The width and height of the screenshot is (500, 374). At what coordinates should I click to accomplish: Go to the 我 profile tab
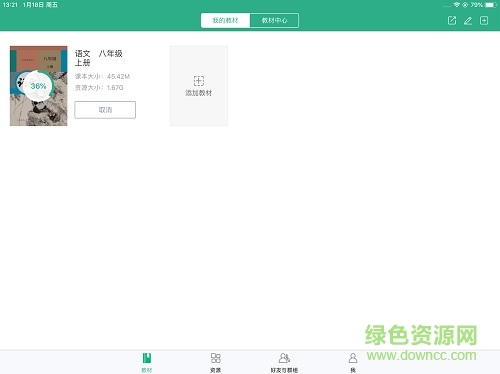point(353,362)
